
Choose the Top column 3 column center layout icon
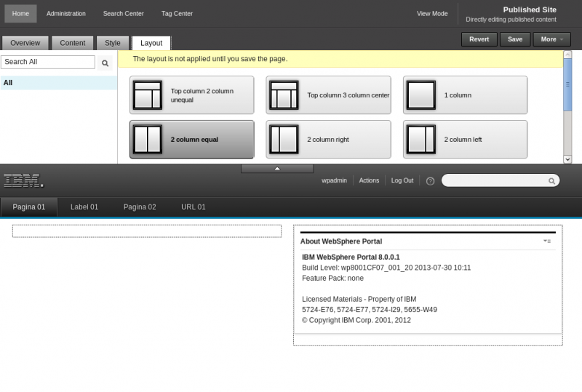coord(284,95)
